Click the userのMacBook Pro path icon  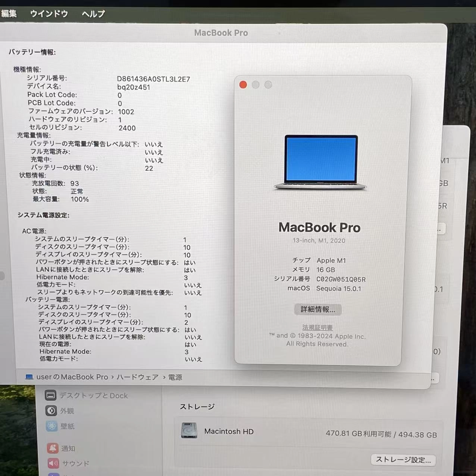29,377
